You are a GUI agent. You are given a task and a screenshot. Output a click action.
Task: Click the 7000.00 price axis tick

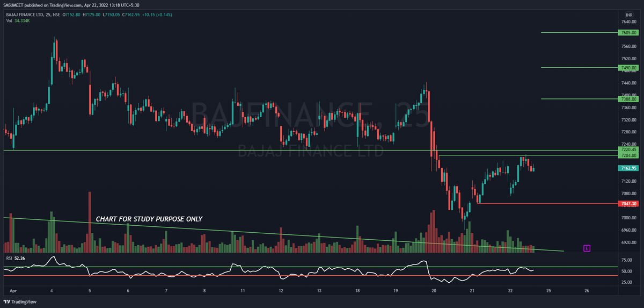pyautogui.click(x=629, y=218)
